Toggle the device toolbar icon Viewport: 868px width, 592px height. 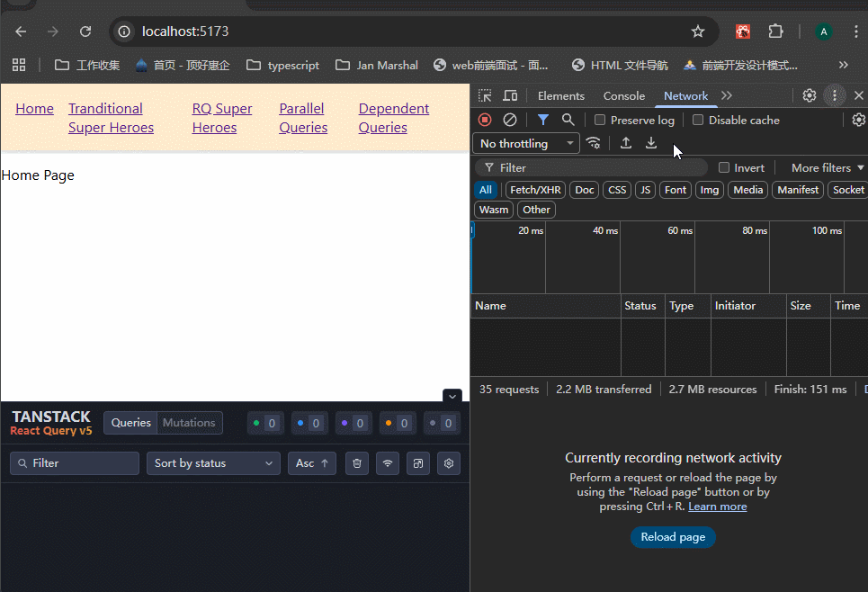point(510,95)
